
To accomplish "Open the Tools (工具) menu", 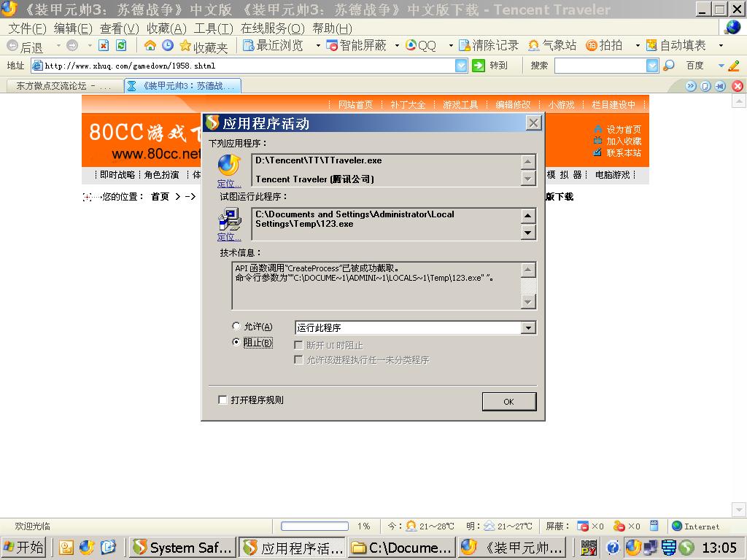I will pyautogui.click(x=214, y=28).
